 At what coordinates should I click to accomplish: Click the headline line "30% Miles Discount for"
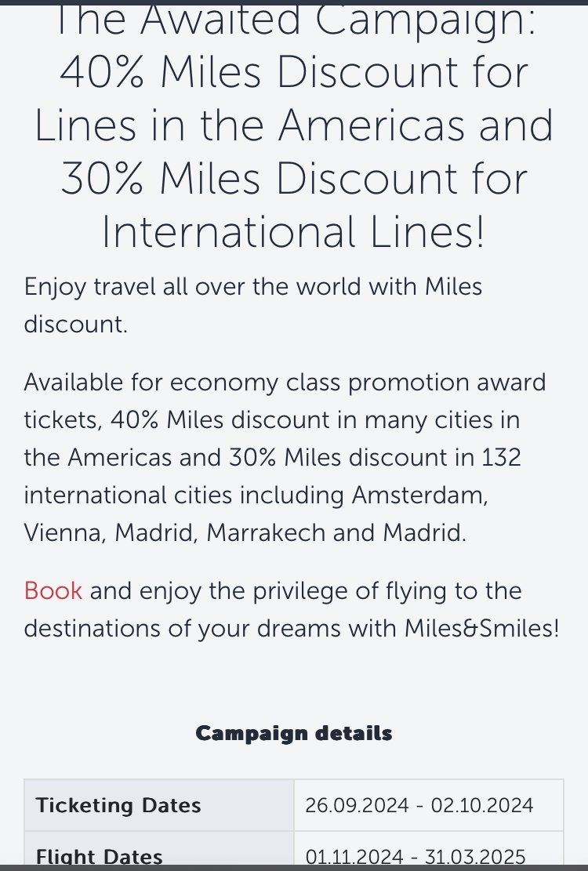pyautogui.click(x=294, y=180)
